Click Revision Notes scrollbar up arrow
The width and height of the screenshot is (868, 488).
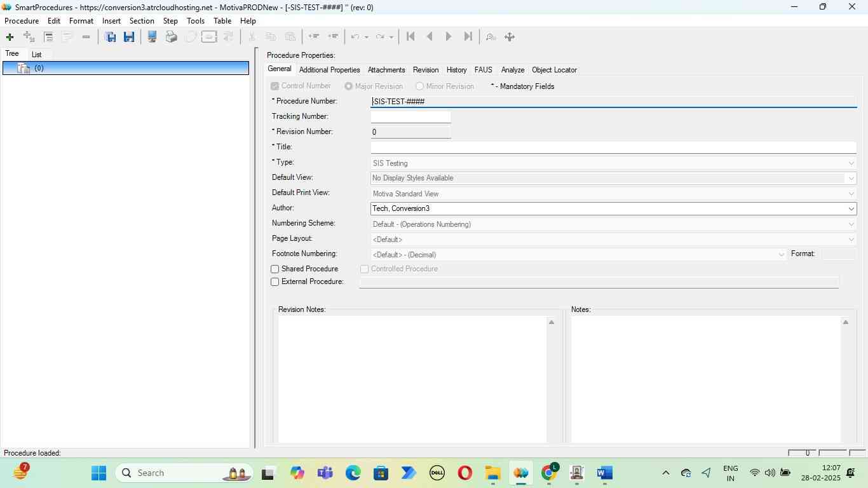(552, 323)
